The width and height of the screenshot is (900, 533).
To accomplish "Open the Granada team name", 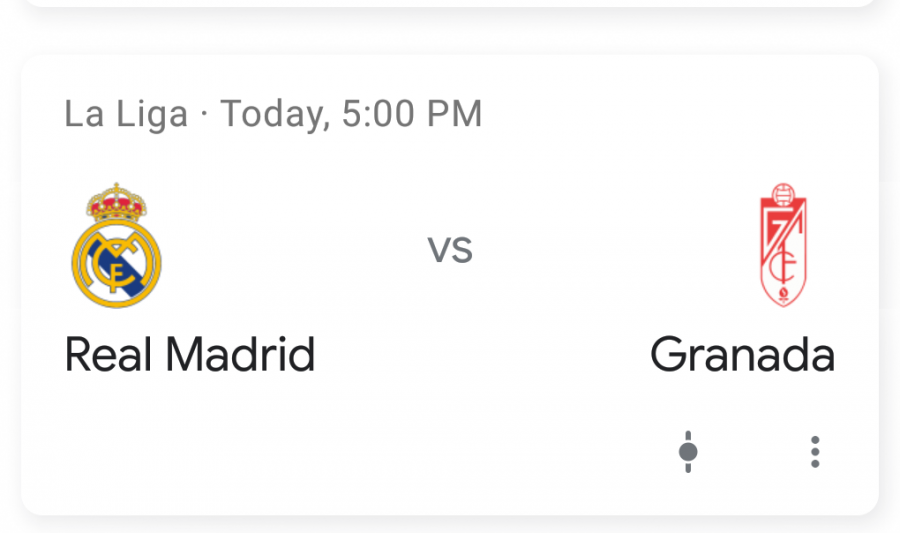I will pos(742,355).
